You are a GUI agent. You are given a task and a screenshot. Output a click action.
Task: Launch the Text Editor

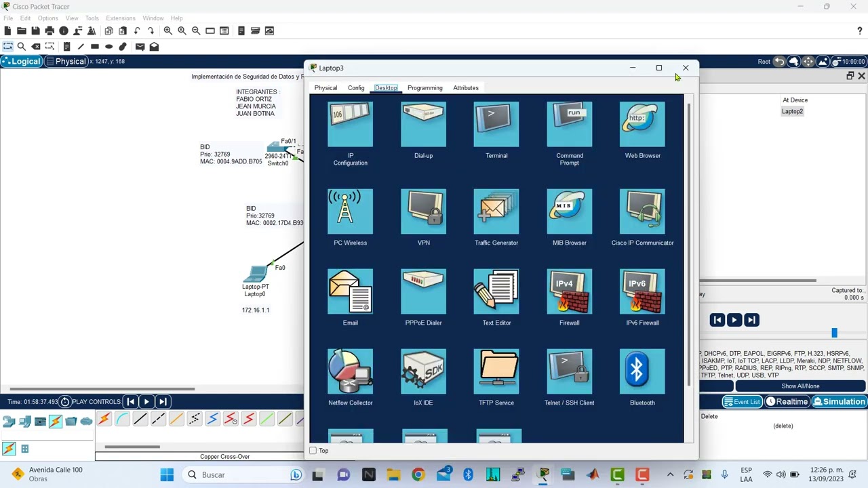pos(496,291)
